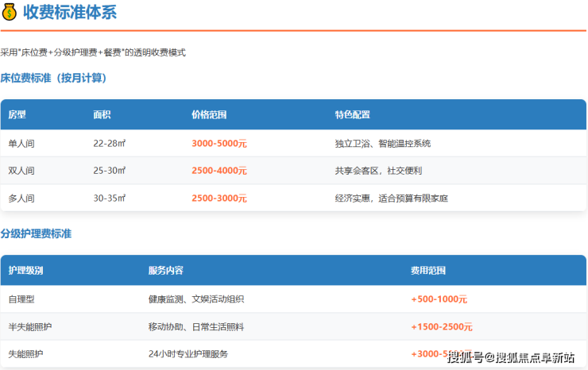Select the 2500-3000元 price
The height and width of the screenshot is (370, 588).
219,198
